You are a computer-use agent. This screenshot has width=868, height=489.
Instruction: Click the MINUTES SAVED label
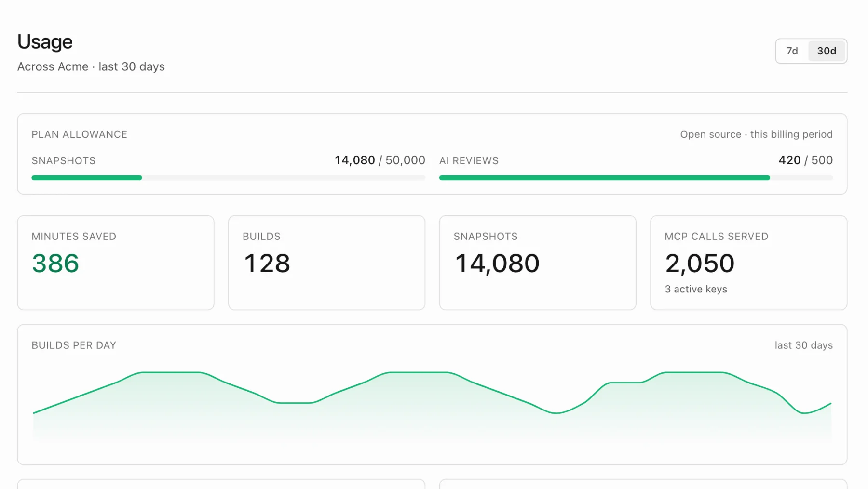(x=74, y=237)
